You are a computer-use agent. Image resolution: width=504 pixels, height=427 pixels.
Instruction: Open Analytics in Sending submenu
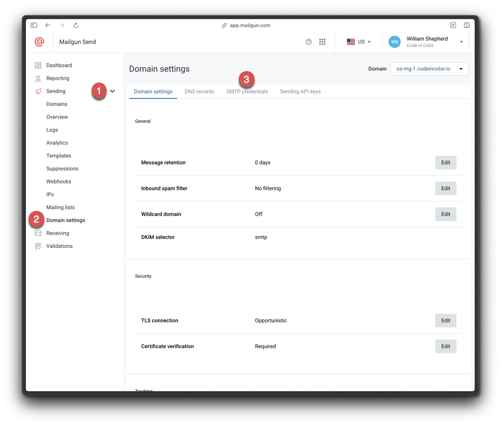point(57,143)
